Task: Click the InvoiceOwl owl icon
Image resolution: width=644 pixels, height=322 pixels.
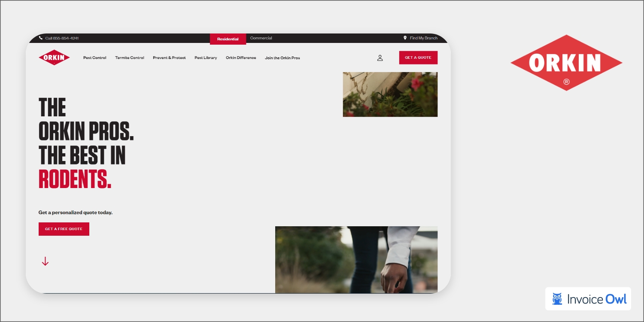Action: 557,299
